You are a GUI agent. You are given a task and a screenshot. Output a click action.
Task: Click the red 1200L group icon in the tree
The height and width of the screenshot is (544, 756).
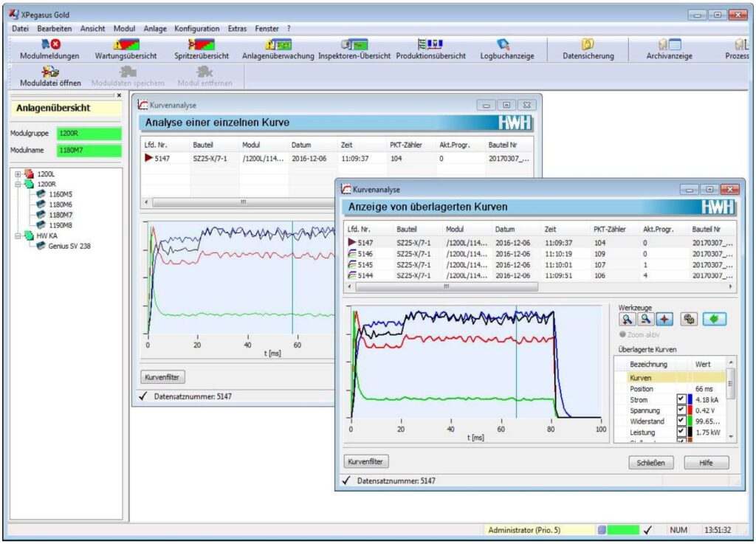pyautogui.click(x=29, y=174)
